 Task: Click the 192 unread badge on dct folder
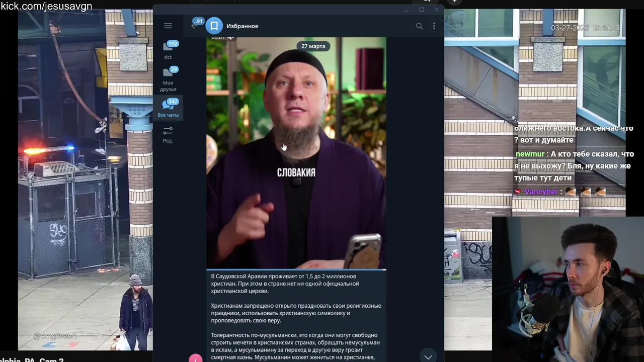click(x=173, y=44)
